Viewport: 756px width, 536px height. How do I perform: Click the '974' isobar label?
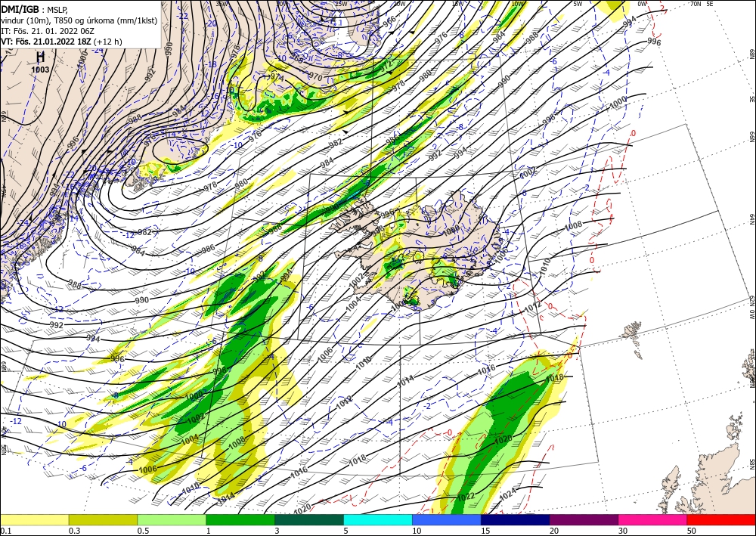pos(277,76)
